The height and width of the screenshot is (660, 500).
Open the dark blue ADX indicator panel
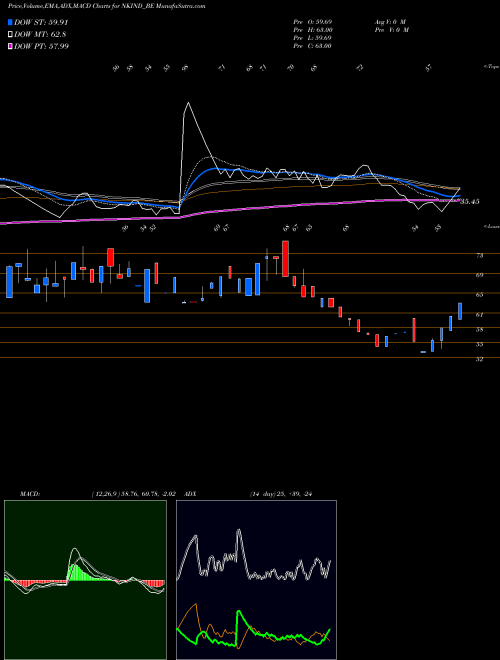[256, 580]
